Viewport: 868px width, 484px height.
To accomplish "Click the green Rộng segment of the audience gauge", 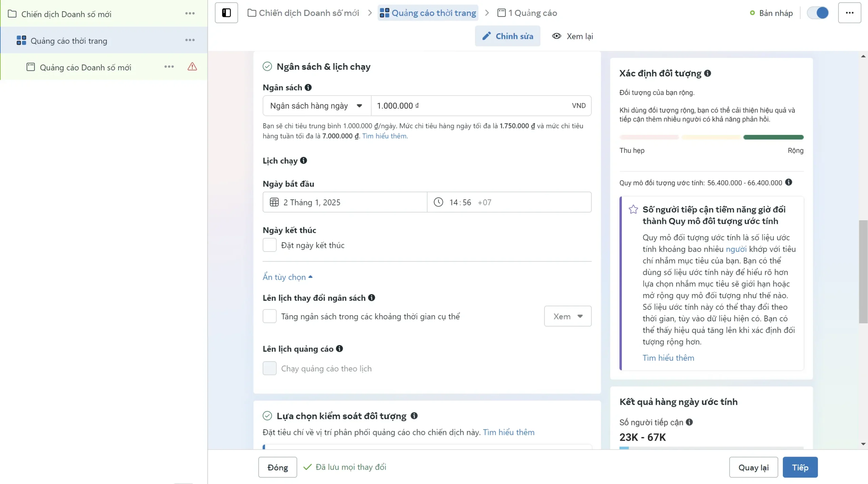I will [x=773, y=137].
